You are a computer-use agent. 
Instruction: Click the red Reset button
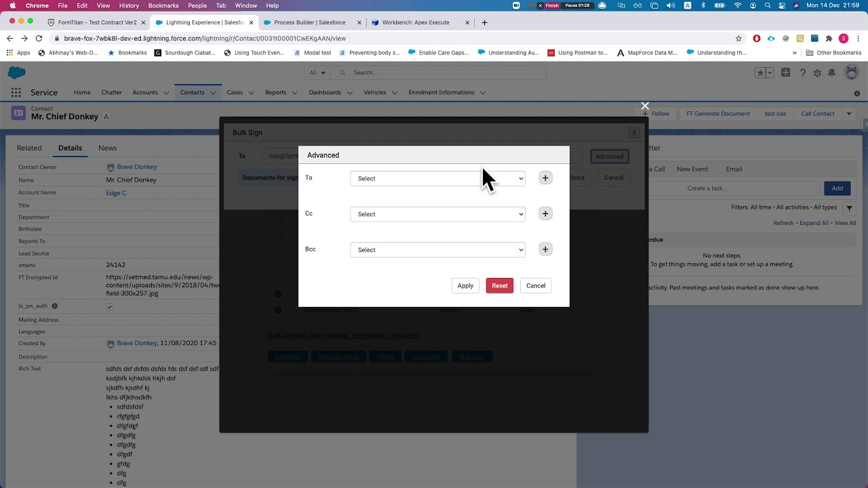[500, 285]
